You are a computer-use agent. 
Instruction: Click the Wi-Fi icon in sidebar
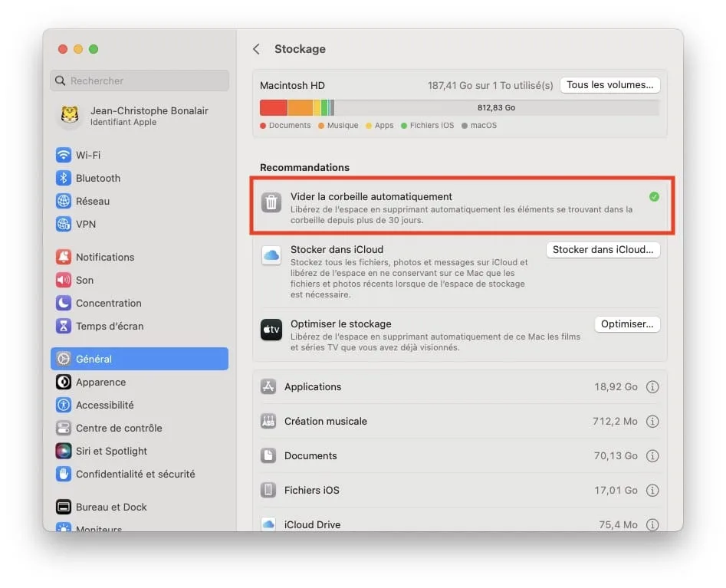pyautogui.click(x=64, y=155)
